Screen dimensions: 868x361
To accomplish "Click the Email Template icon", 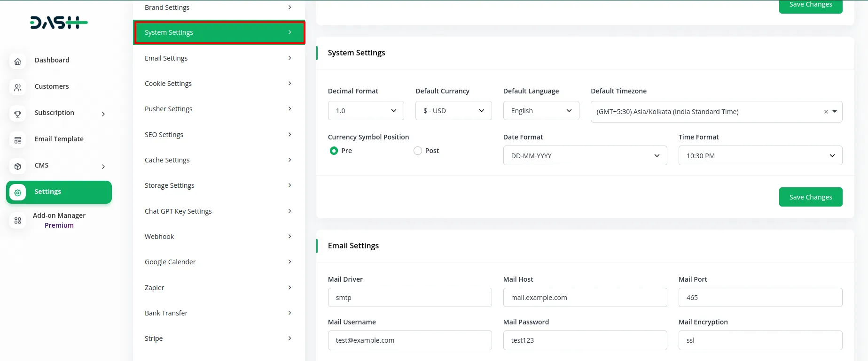I will tap(18, 140).
